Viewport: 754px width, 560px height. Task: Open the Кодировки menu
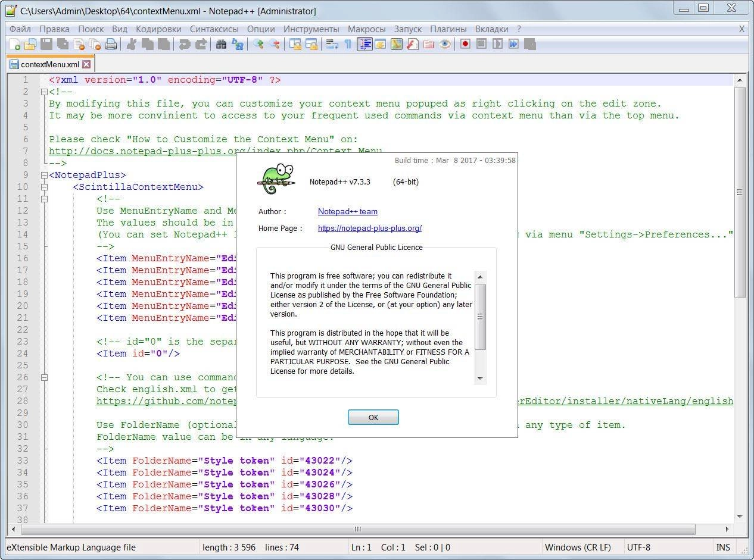pos(158,29)
